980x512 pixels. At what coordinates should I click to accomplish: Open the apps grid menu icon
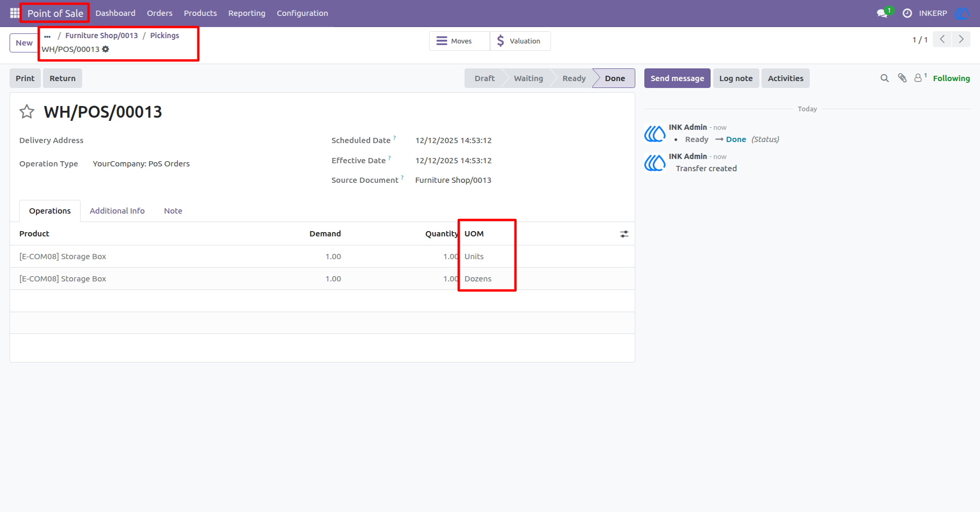[15, 13]
